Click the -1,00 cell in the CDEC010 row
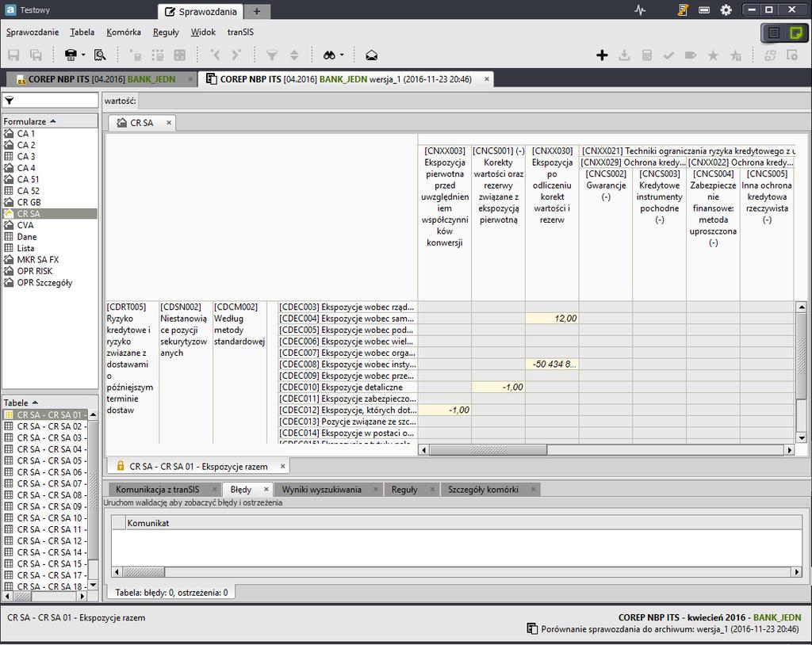This screenshot has width=812, height=645. [498, 387]
